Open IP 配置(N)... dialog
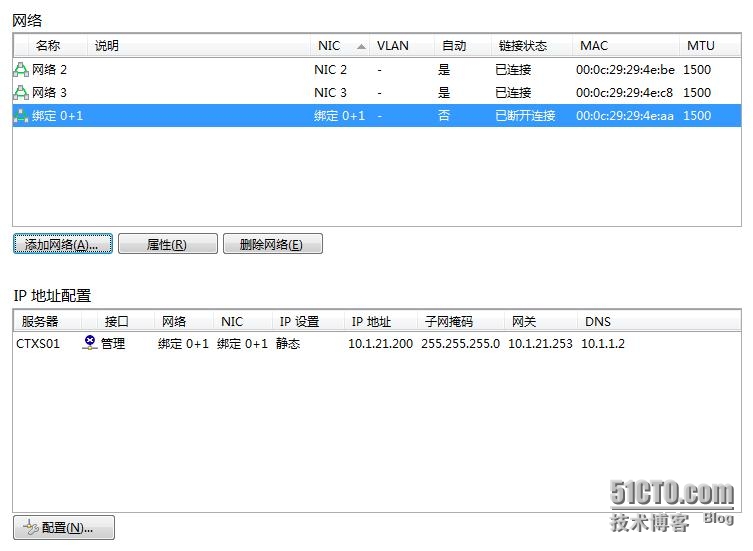Viewport: 753px width, 551px height. pyautogui.click(x=64, y=527)
